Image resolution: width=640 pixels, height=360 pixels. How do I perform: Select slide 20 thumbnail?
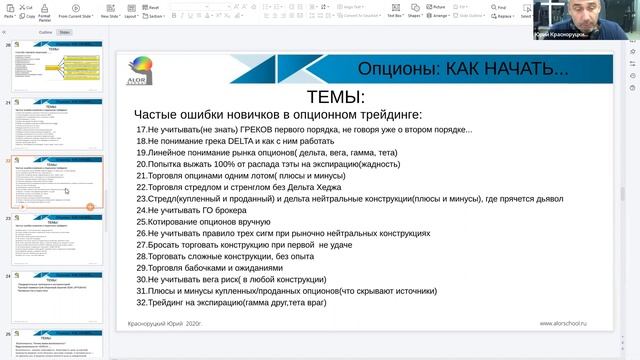57,66
